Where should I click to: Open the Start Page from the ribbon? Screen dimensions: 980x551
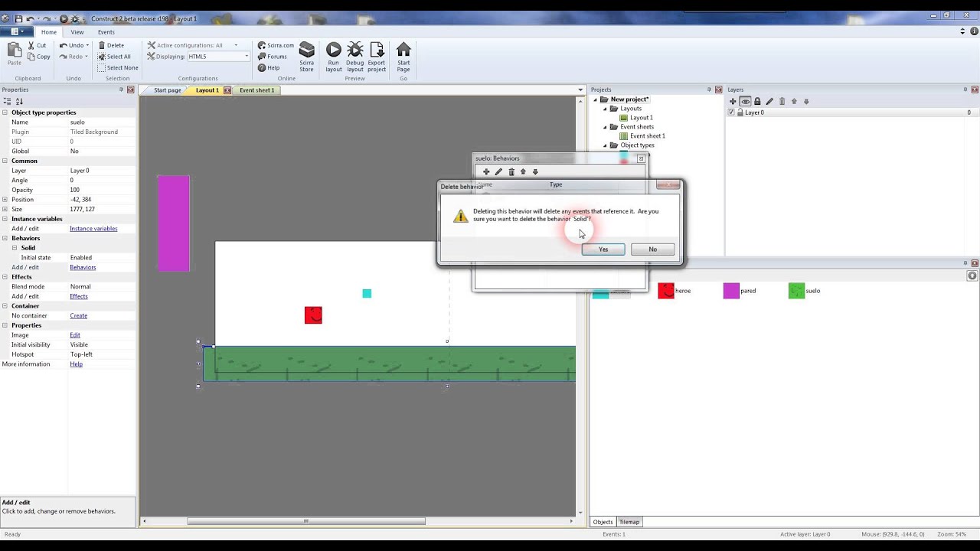403,57
